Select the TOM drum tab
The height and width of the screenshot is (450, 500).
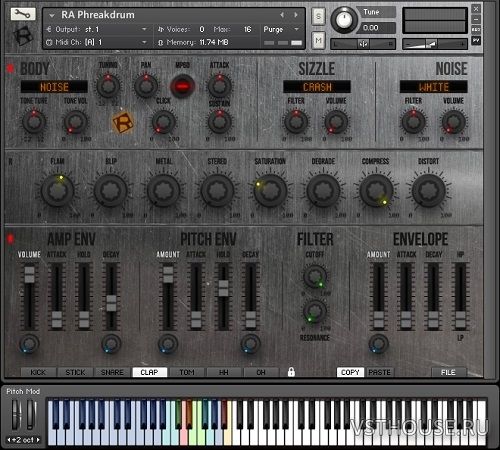187,372
